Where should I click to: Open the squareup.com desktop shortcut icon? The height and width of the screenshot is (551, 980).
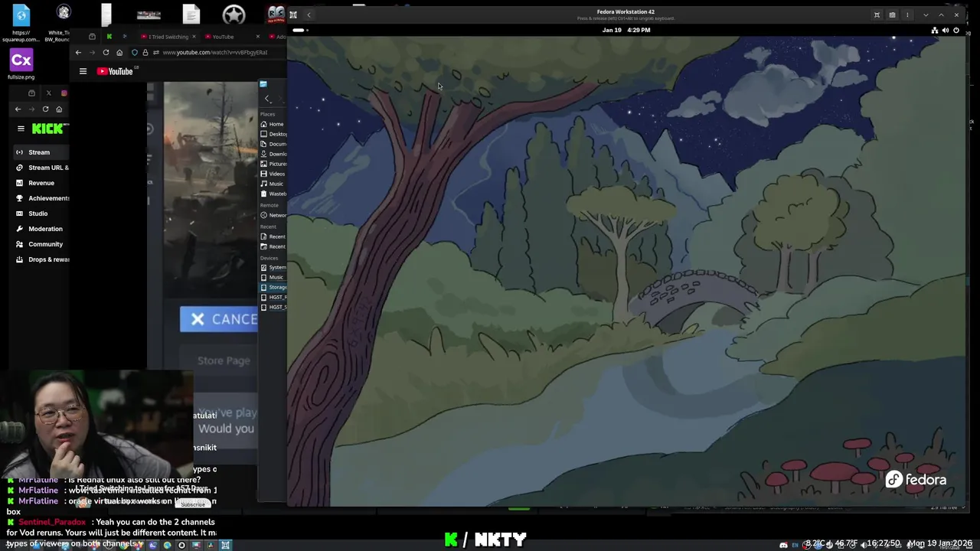coord(21,15)
